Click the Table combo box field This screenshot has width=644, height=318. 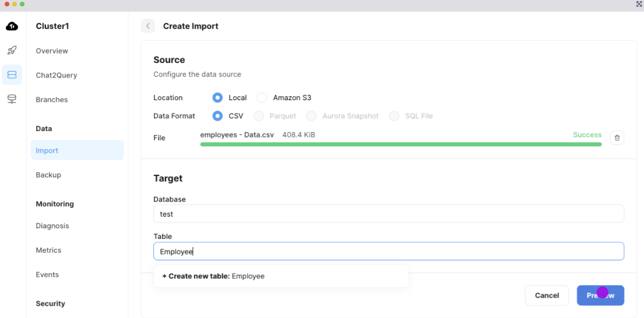(x=388, y=252)
